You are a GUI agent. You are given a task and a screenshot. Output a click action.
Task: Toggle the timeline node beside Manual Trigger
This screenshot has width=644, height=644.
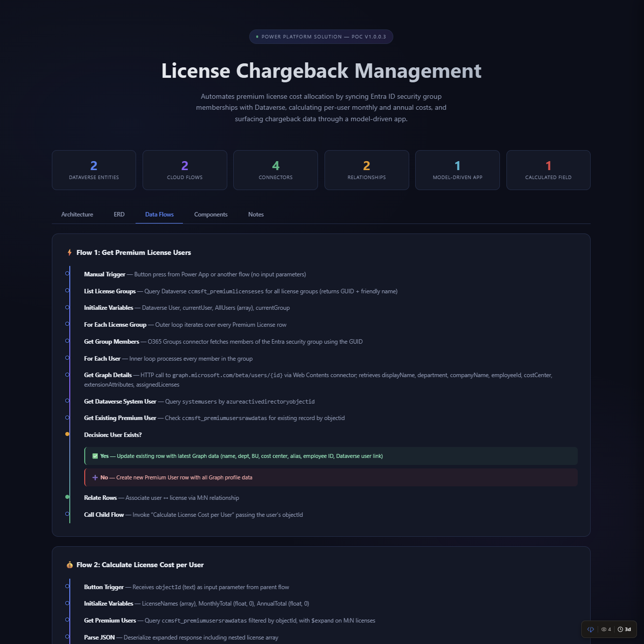point(67,273)
